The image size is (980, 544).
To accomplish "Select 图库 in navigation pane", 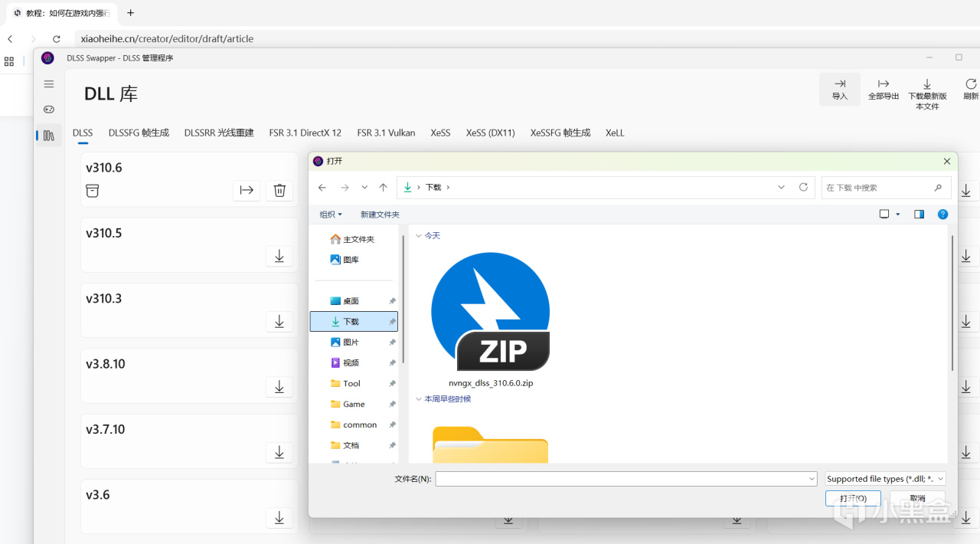I will point(345,260).
